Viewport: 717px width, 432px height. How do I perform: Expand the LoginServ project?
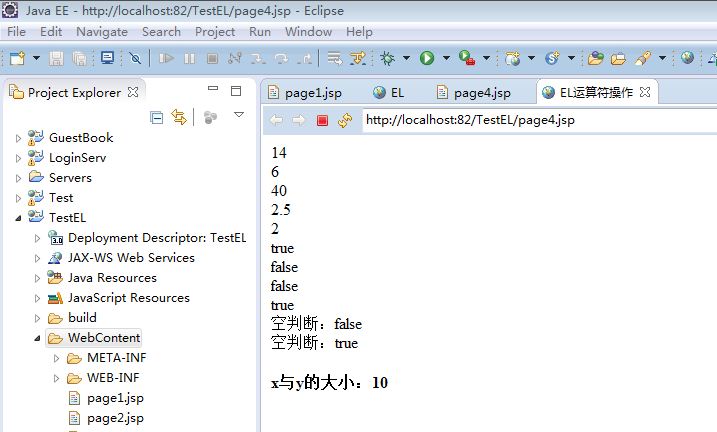tap(18, 158)
